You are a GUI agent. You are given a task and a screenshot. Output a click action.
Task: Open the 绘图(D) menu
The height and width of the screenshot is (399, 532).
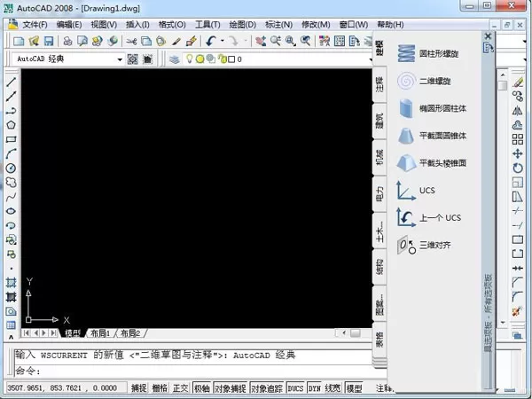242,25
